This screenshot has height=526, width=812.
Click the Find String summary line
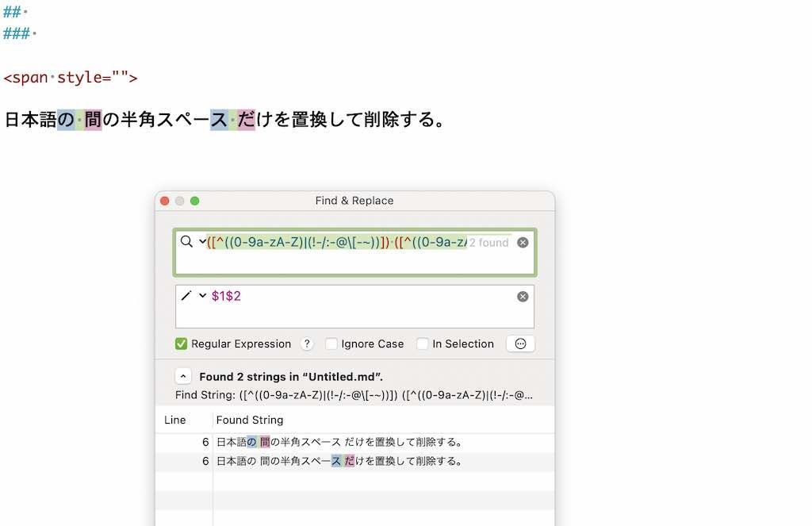pyautogui.click(x=354, y=395)
